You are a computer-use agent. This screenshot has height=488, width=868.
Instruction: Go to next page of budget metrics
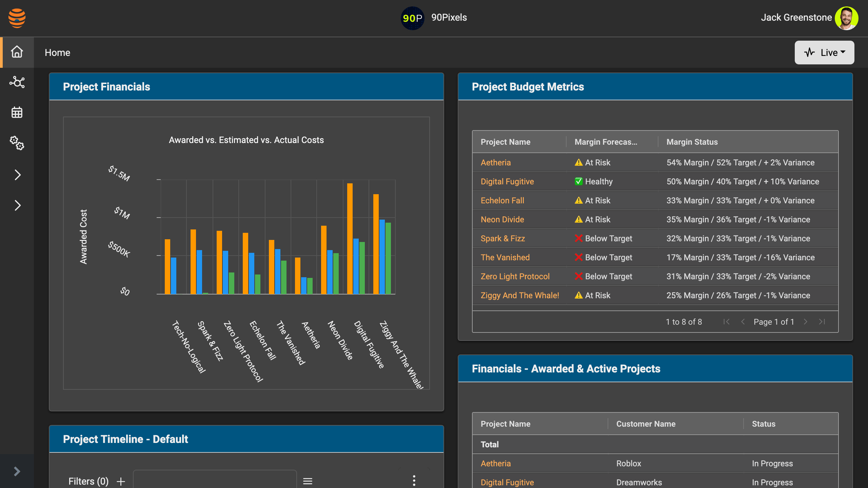(x=806, y=322)
